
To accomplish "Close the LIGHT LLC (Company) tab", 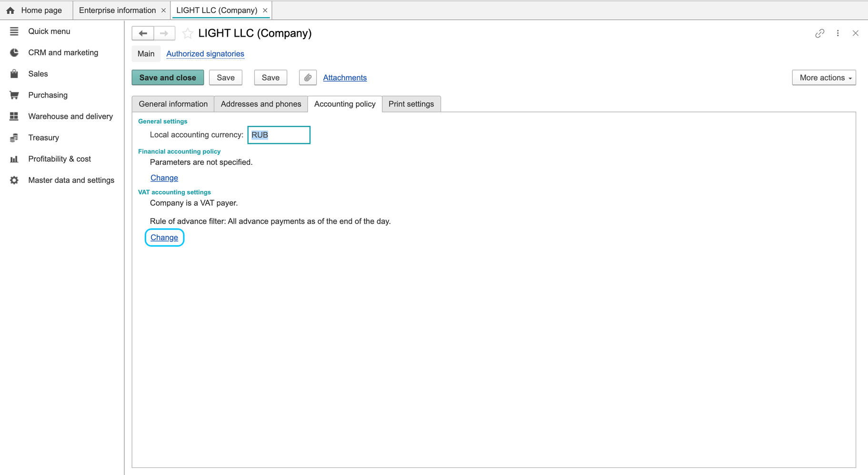I will point(265,10).
